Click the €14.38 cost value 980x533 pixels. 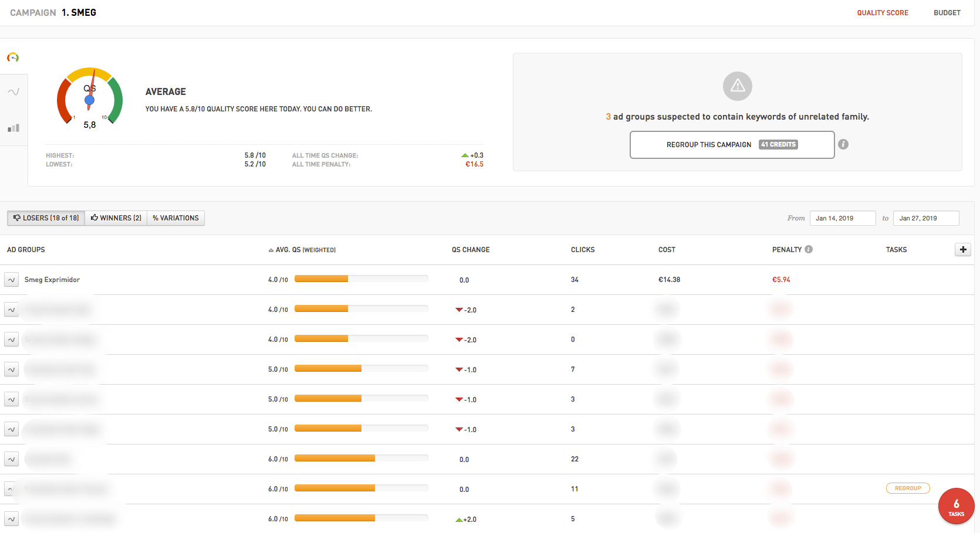(x=669, y=280)
